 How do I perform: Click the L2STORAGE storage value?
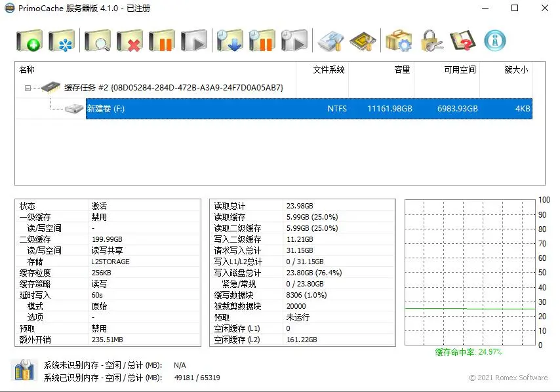point(110,262)
